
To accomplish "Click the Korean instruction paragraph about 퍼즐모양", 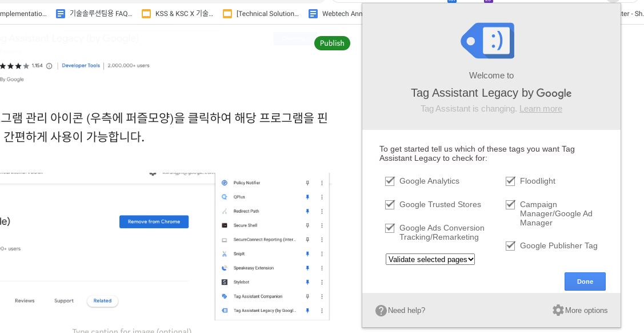I will (163, 128).
